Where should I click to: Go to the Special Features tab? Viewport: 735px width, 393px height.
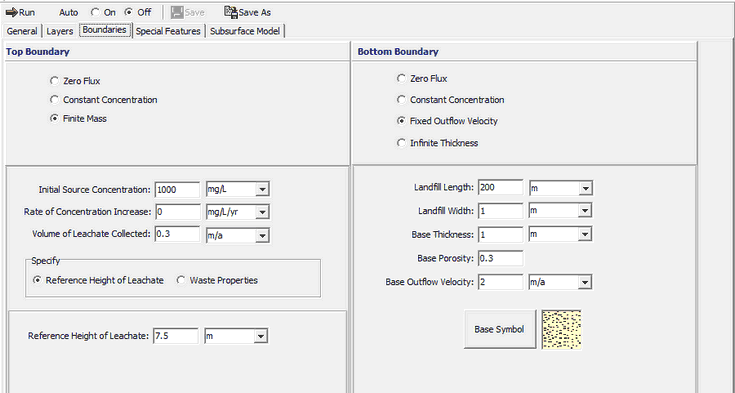pyautogui.click(x=168, y=31)
